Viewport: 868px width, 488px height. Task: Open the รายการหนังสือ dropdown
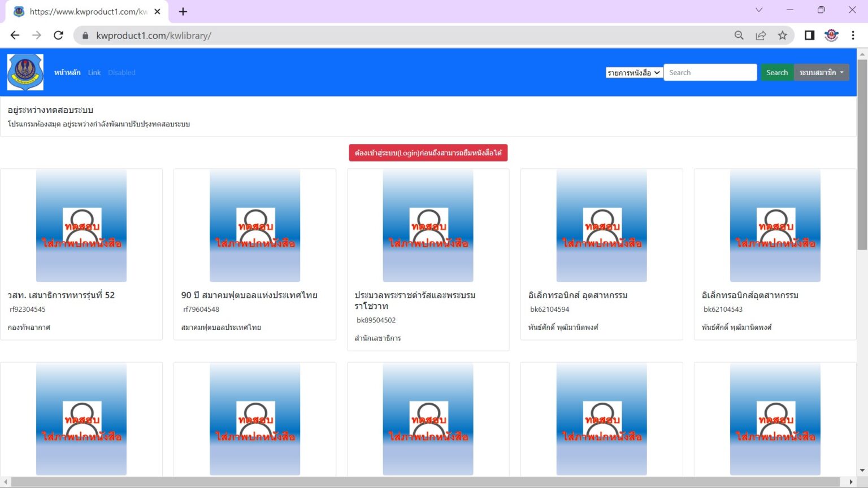633,72
